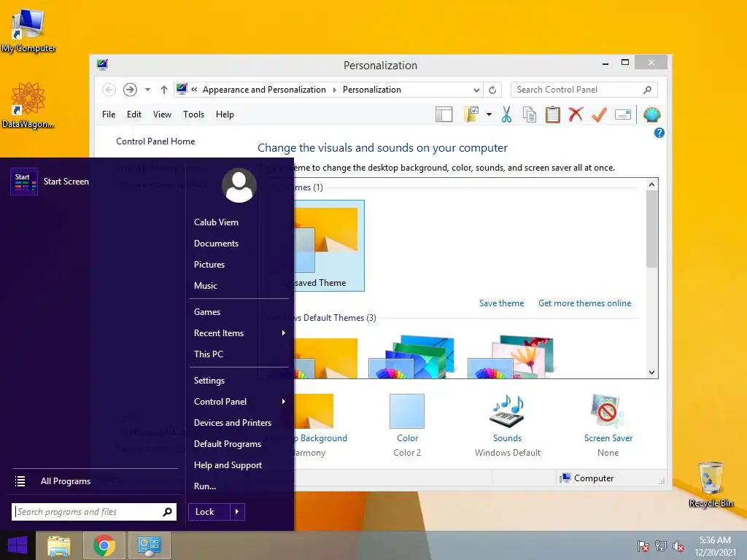Toggle the navigation pane layout icon
The height and width of the screenshot is (560, 747).
point(444,114)
